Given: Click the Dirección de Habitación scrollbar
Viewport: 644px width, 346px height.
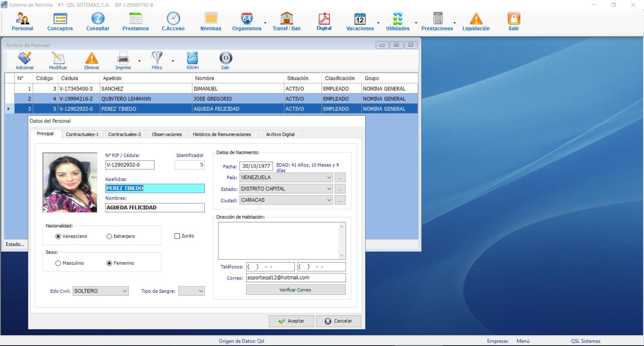Looking at the screenshot, I should tap(341, 241).
